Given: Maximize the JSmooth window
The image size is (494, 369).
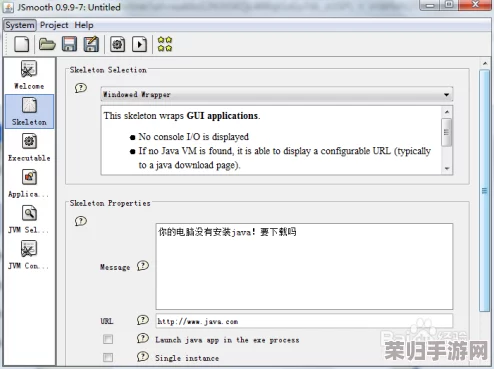Looking at the screenshot, I should click(449, 4).
